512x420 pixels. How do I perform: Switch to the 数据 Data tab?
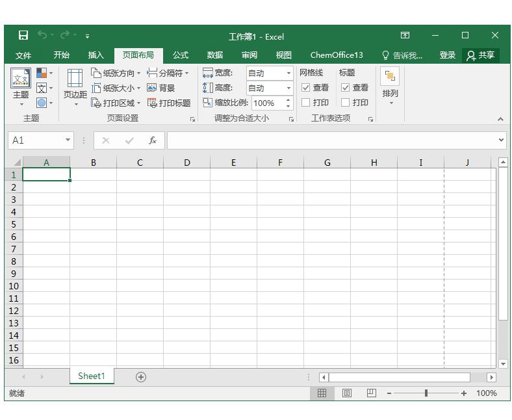(215, 55)
